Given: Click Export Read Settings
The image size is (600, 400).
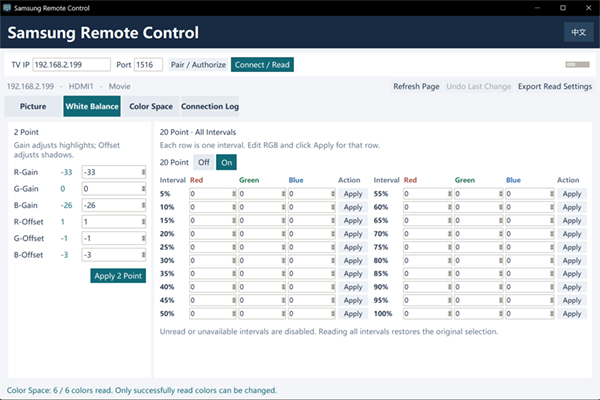Looking at the screenshot, I should click(x=555, y=87).
